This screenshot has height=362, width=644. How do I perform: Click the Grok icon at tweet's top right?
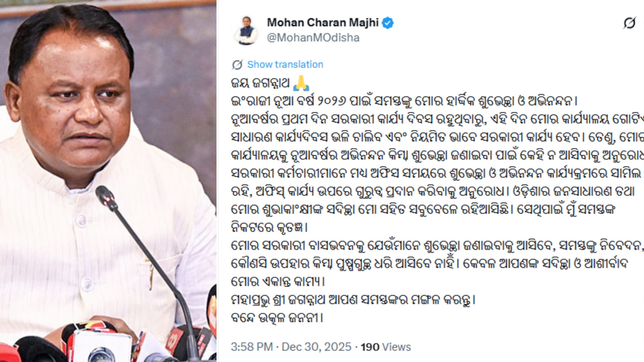tap(629, 23)
